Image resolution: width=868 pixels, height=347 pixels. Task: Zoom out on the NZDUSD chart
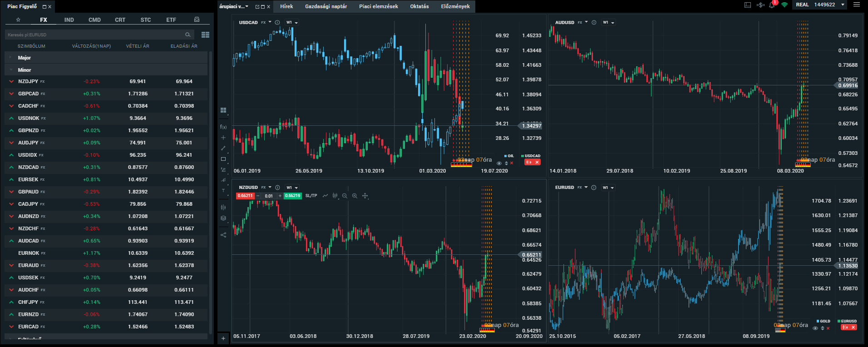[345, 196]
